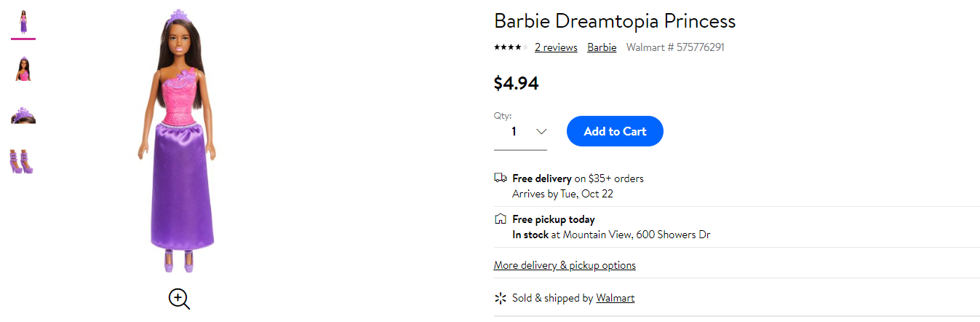
Task: Open More delivery & pickup options
Action: point(565,265)
